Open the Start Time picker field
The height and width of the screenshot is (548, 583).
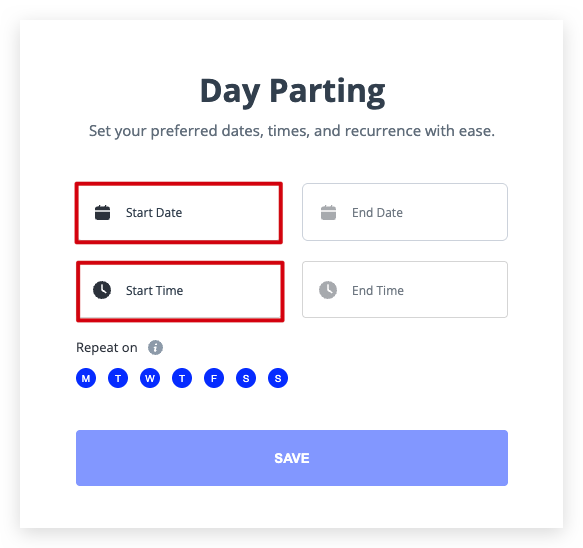coord(180,291)
